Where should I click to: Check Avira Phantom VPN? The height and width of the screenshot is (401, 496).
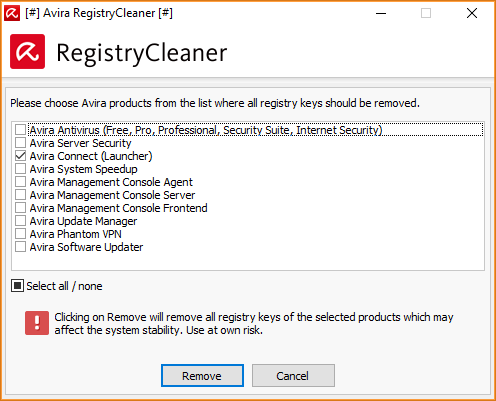(20, 234)
